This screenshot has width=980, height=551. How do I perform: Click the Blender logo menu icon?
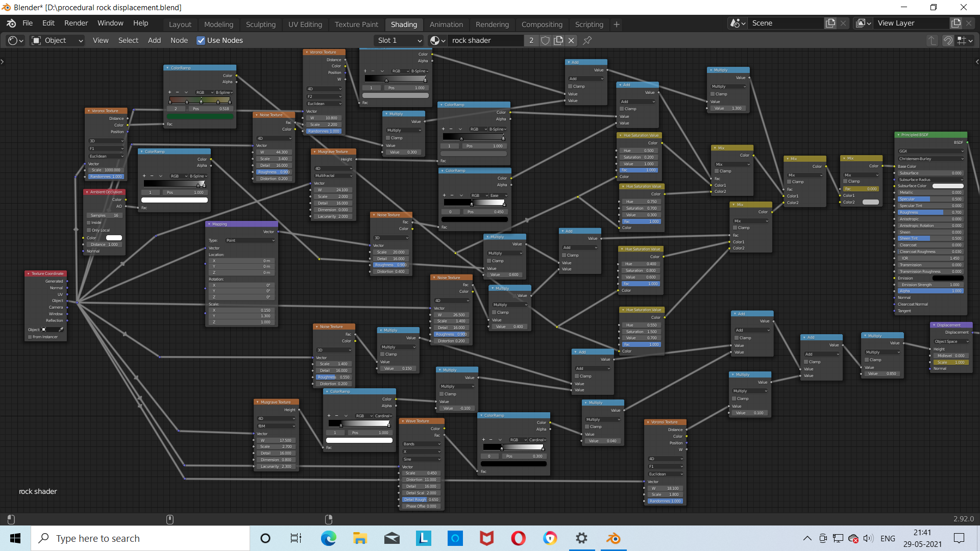coord(11,23)
